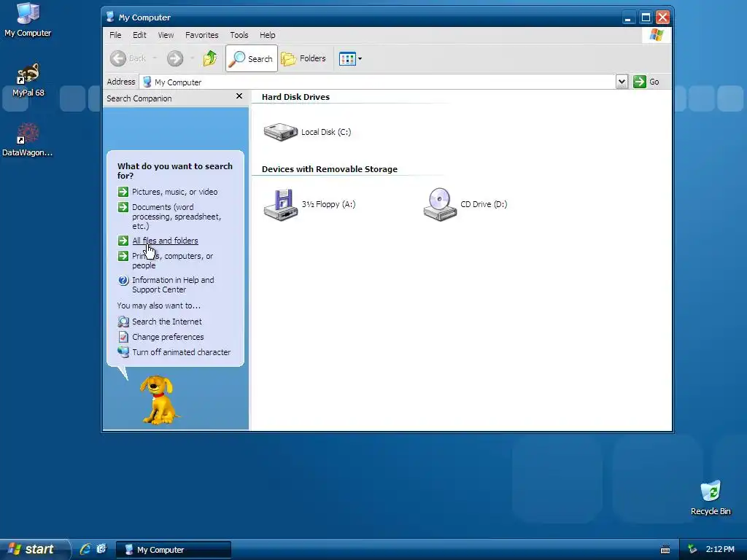The width and height of the screenshot is (747, 560).
Task: Choose Pictures, music, or video search
Action: coord(174,192)
